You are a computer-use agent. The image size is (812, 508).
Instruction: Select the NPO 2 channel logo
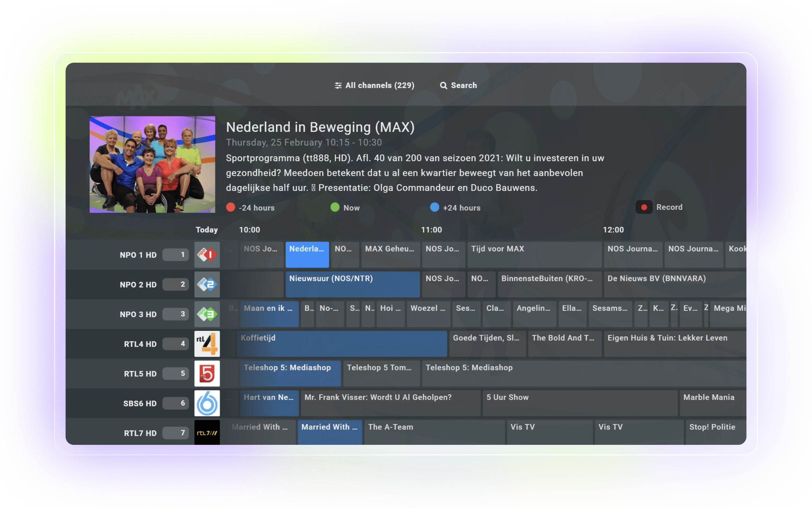coord(207,284)
